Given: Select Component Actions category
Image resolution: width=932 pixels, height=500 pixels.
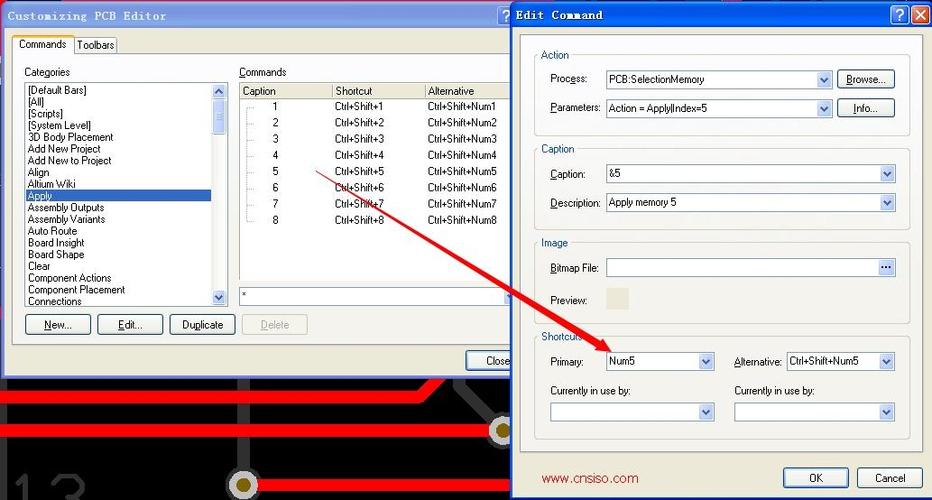Looking at the screenshot, I should pyautogui.click(x=70, y=278).
